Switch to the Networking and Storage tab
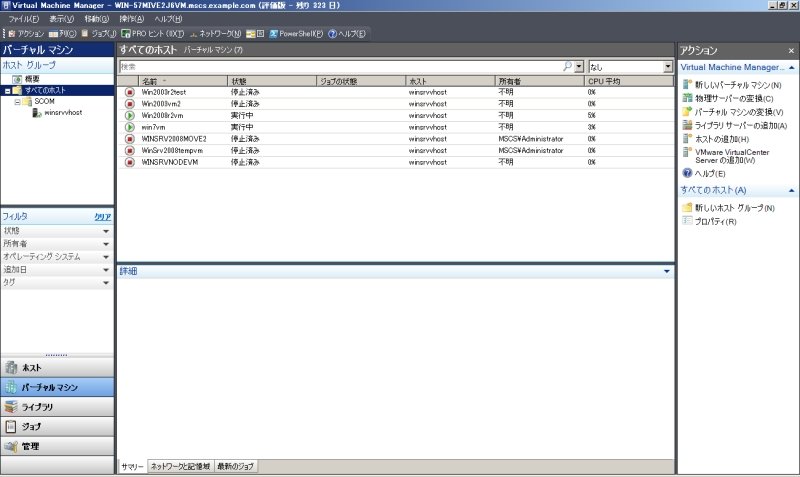Viewport: 800px width, 477px height. point(180,466)
